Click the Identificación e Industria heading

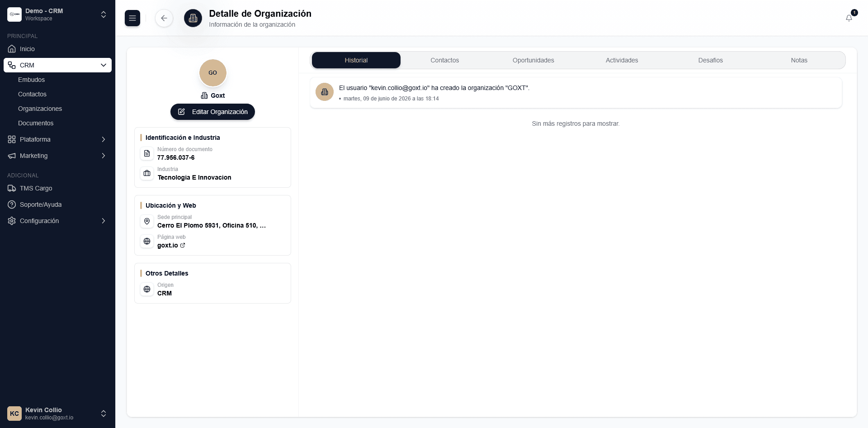click(183, 138)
